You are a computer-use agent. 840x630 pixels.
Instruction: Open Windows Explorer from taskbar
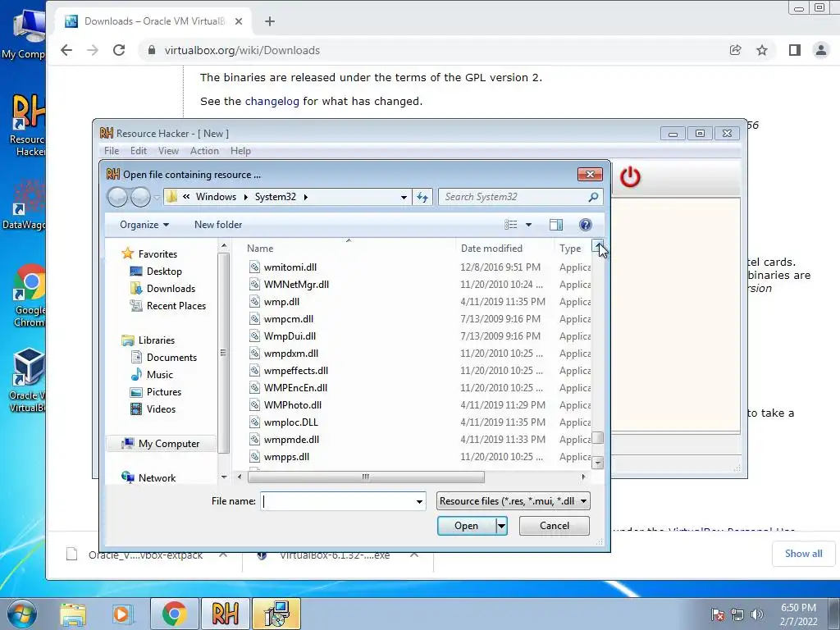pyautogui.click(x=73, y=614)
